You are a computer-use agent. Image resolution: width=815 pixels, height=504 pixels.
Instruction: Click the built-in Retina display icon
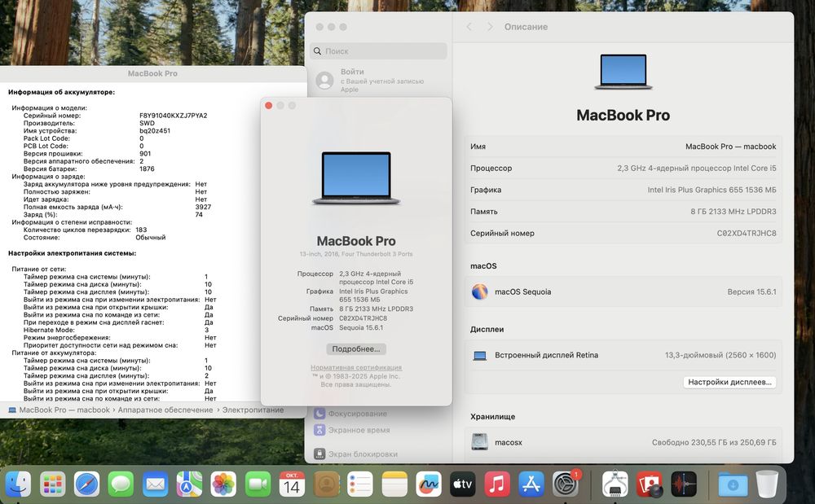[480, 356]
